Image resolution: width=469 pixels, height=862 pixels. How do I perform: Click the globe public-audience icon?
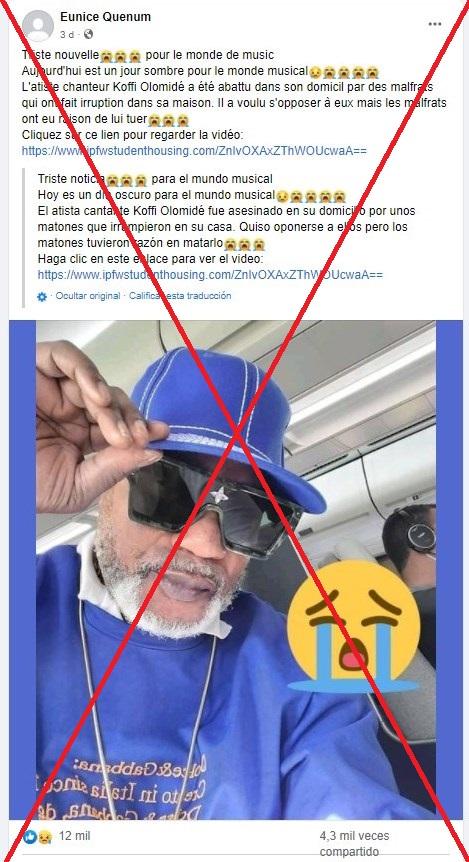(x=88, y=35)
